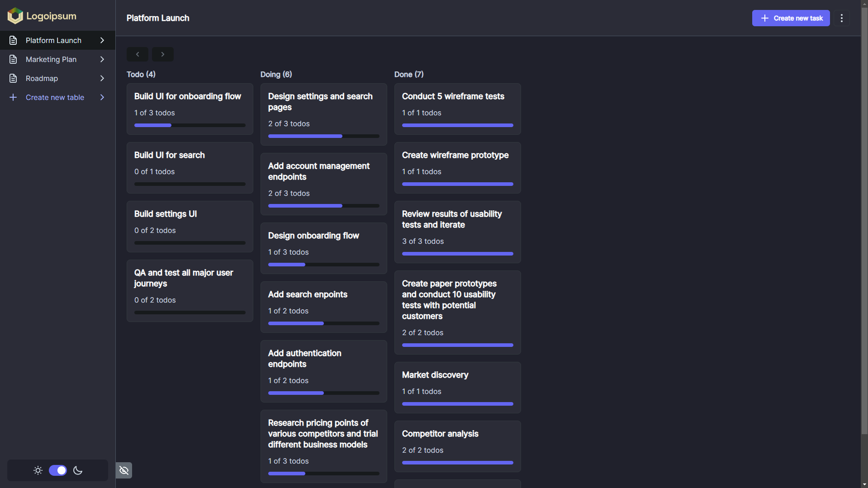The height and width of the screenshot is (488, 868).
Task: Open the Competitor analysis card
Action: pos(458,446)
